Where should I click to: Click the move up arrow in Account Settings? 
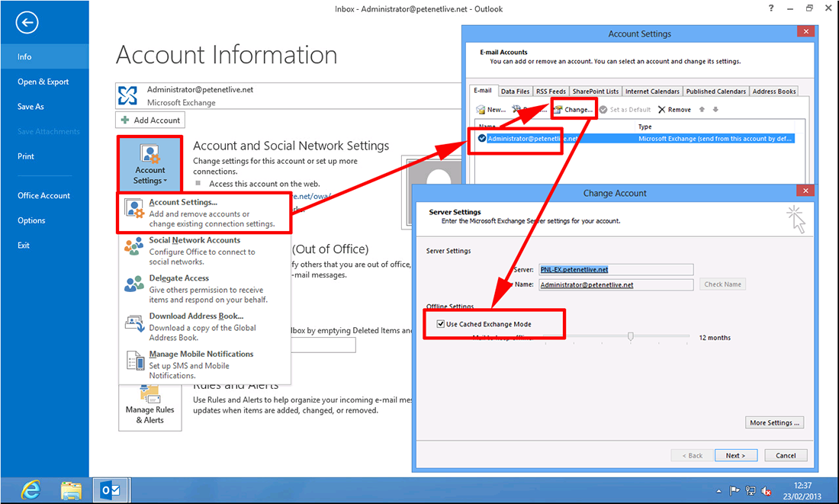point(702,109)
